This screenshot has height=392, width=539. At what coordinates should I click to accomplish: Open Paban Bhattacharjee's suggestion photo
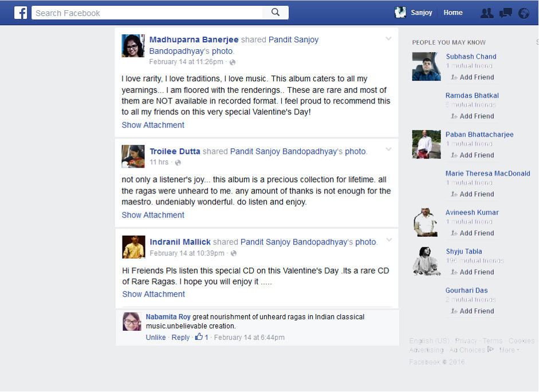click(426, 144)
